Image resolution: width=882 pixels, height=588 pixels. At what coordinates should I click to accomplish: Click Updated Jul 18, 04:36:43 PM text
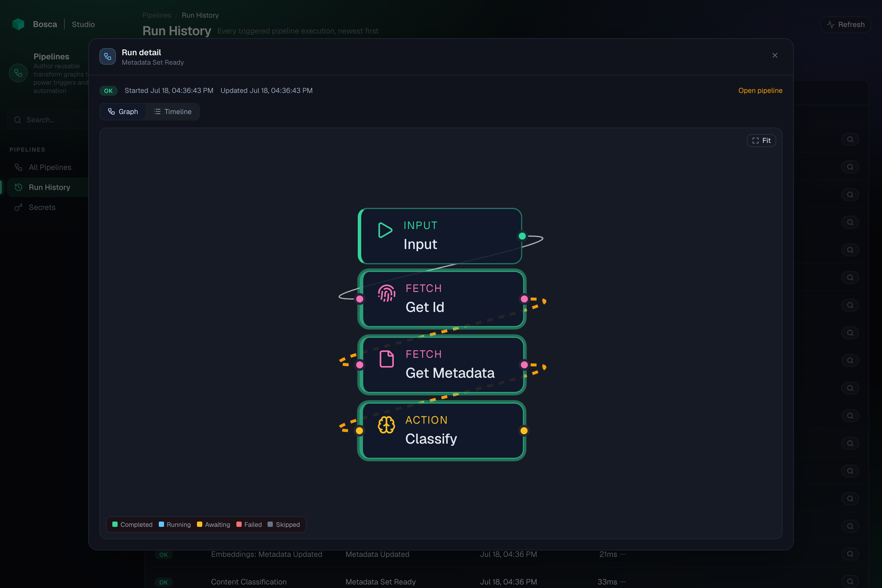[x=266, y=90]
